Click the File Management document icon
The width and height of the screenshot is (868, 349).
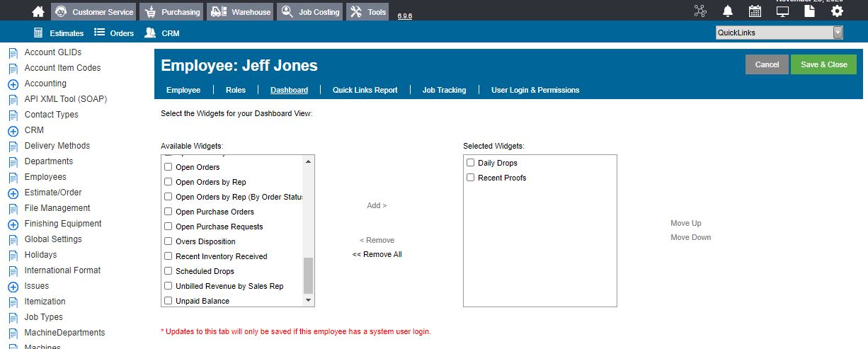point(13,208)
